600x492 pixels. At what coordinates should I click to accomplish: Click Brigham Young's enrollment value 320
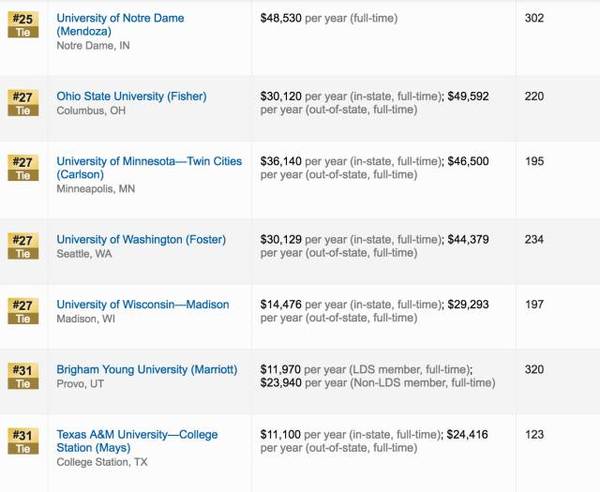(535, 370)
